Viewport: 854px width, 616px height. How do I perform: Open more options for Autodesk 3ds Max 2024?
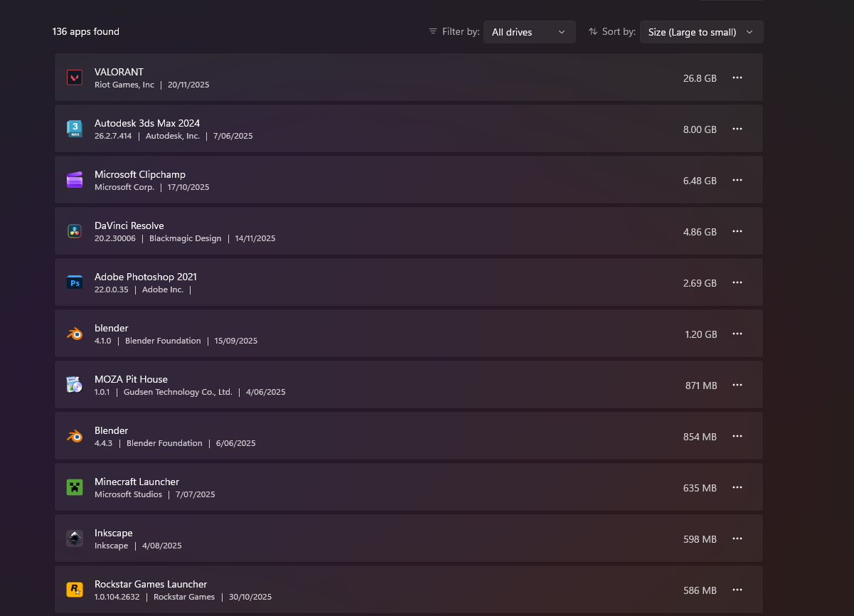point(737,129)
